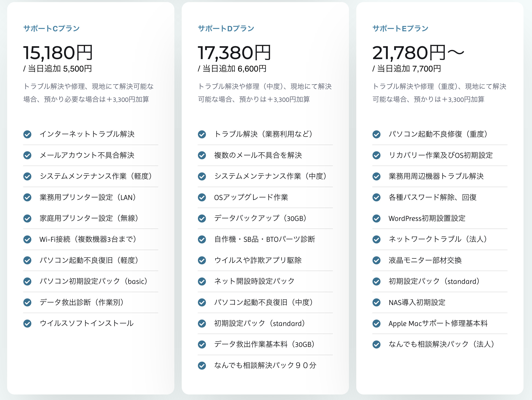Click the ネット開設時設定パック list item
Image resolution: width=532 pixels, height=400 pixels.
tap(254, 281)
